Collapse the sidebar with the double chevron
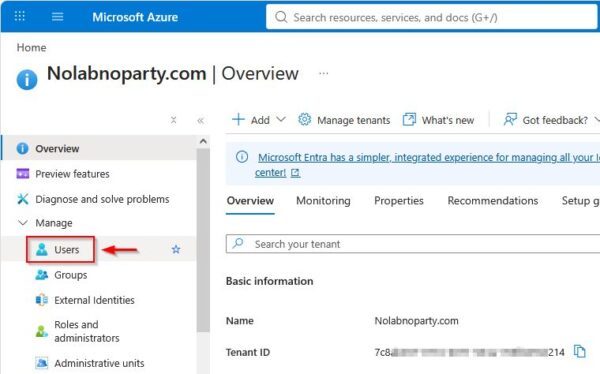The width and height of the screenshot is (600, 374). click(201, 121)
